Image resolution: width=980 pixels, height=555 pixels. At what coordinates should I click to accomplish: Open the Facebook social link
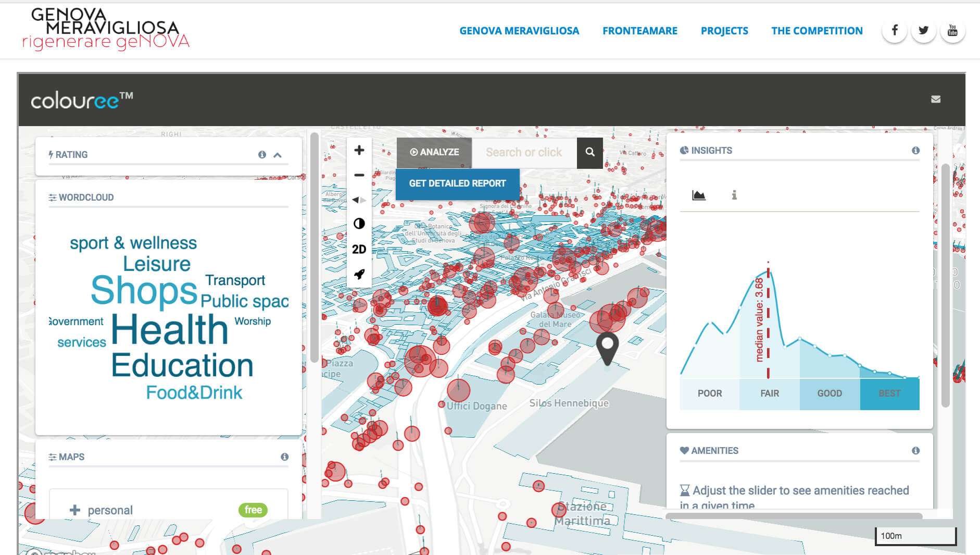click(895, 30)
